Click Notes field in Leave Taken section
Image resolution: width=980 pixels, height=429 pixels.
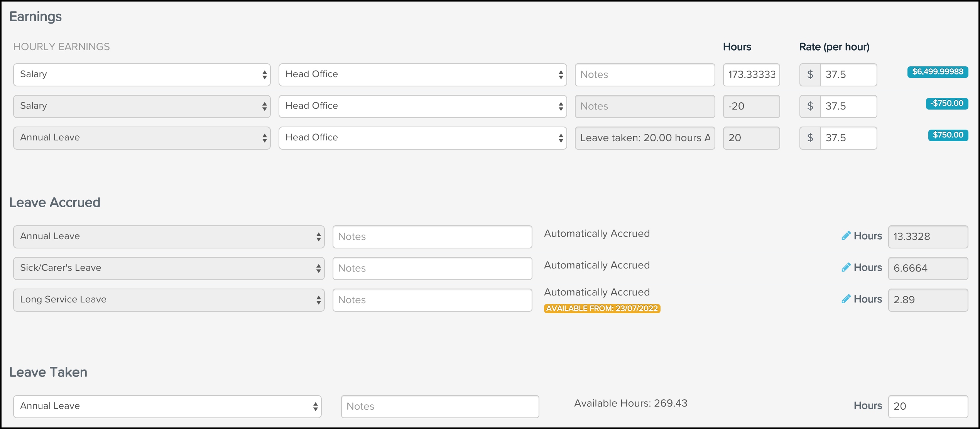(440, 406)
